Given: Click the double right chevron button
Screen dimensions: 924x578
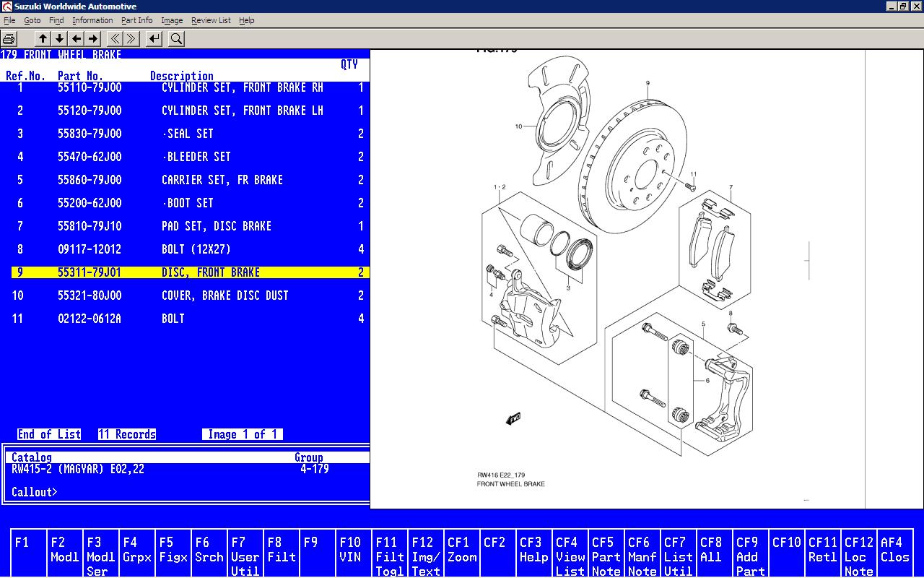Looking at the screenshot, I should (x=131, y=39).
